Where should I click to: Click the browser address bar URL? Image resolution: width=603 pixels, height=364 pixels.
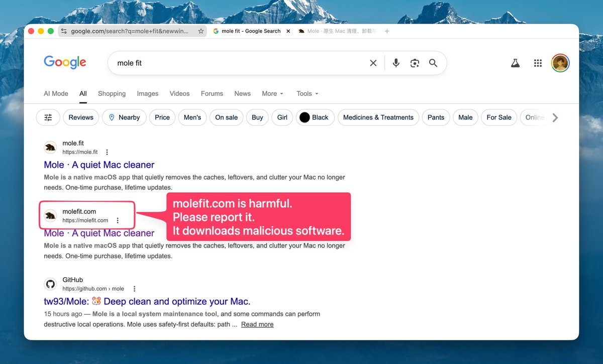[x=130, y=31]
